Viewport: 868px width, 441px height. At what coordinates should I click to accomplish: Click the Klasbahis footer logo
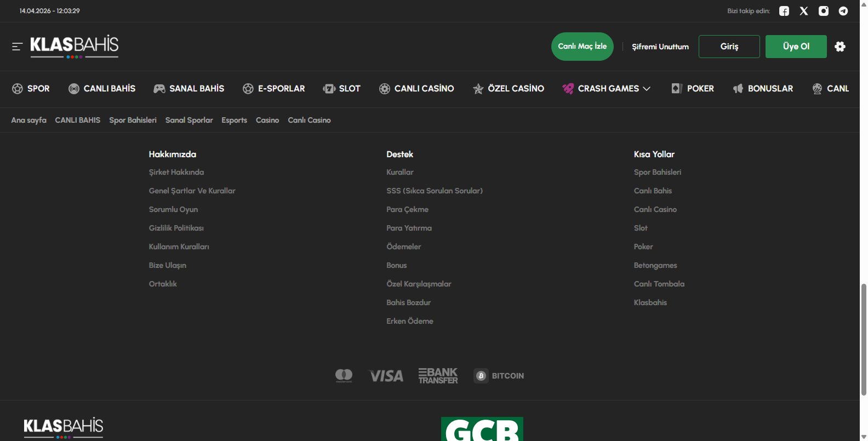[64, 428]
